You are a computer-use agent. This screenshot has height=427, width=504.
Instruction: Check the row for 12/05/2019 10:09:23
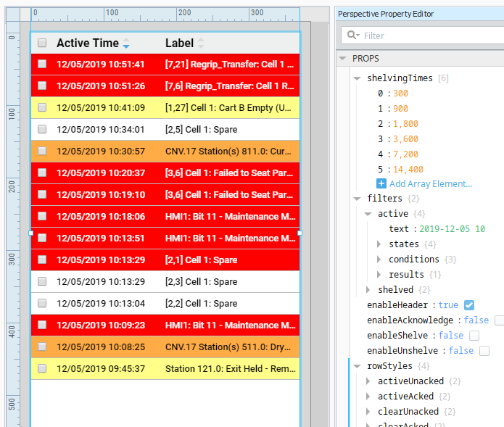tap(42, 325)
